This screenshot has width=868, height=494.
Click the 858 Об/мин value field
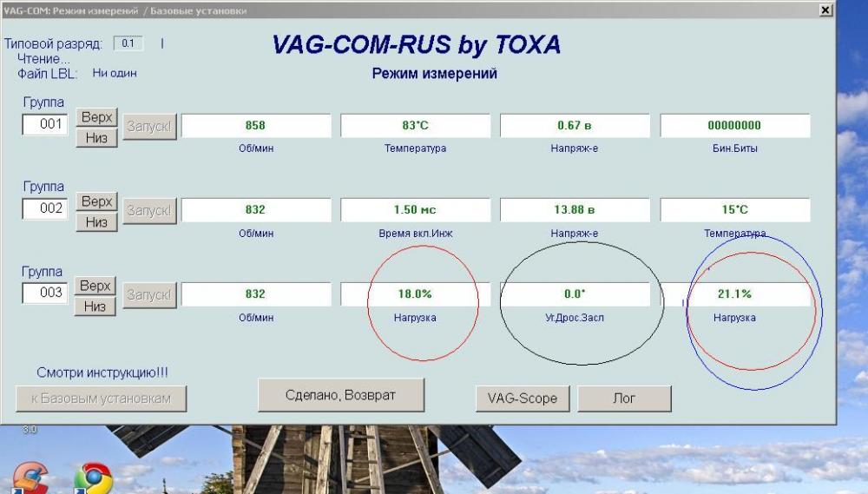click(256, 126)
